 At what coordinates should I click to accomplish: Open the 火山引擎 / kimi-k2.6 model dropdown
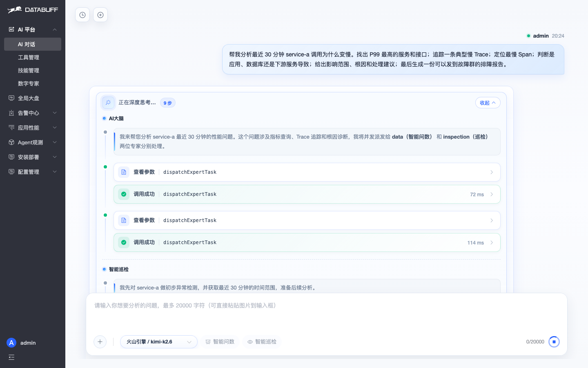(x=159, y=342)
